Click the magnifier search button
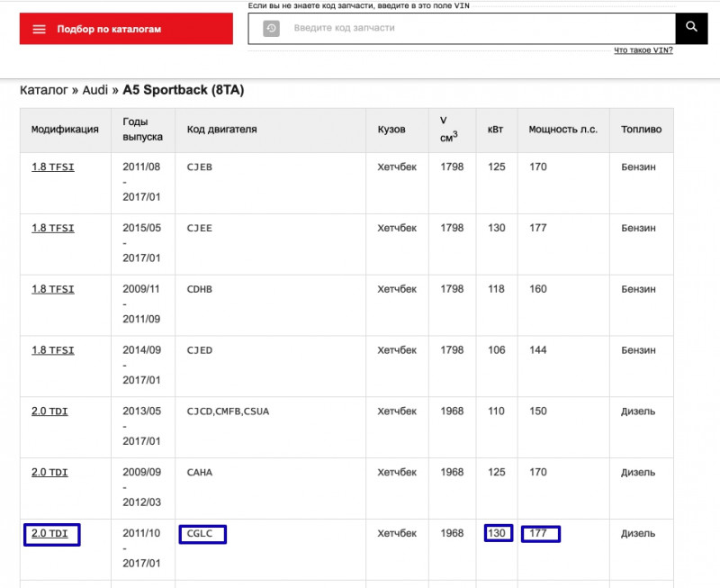Screen dimensions: 720x588 691,29
